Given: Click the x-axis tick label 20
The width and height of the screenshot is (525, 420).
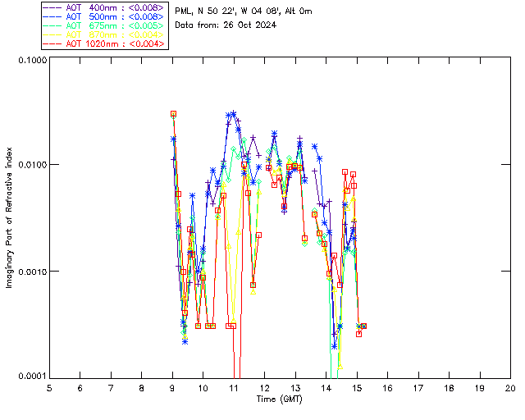Looking at the screenshot, I should (x=510, y=388).
